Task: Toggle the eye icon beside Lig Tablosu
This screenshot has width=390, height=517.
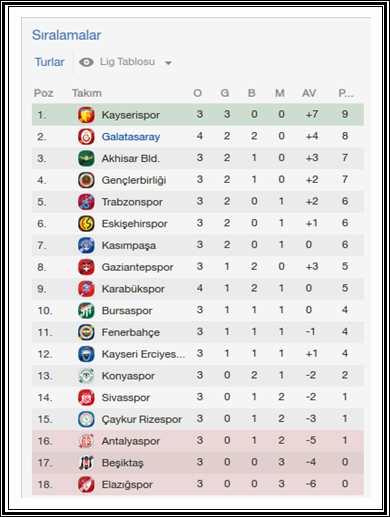Action: coord(86,62)
